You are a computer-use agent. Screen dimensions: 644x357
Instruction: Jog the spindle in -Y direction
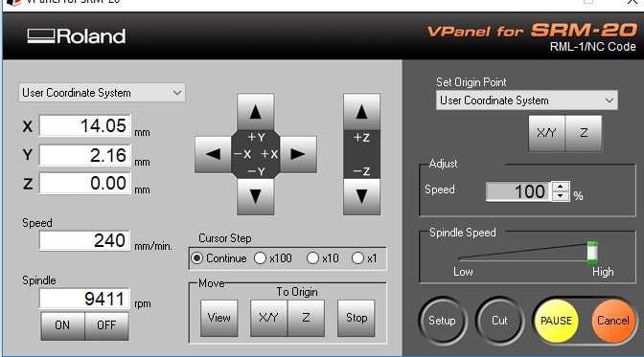pos(256,196)
